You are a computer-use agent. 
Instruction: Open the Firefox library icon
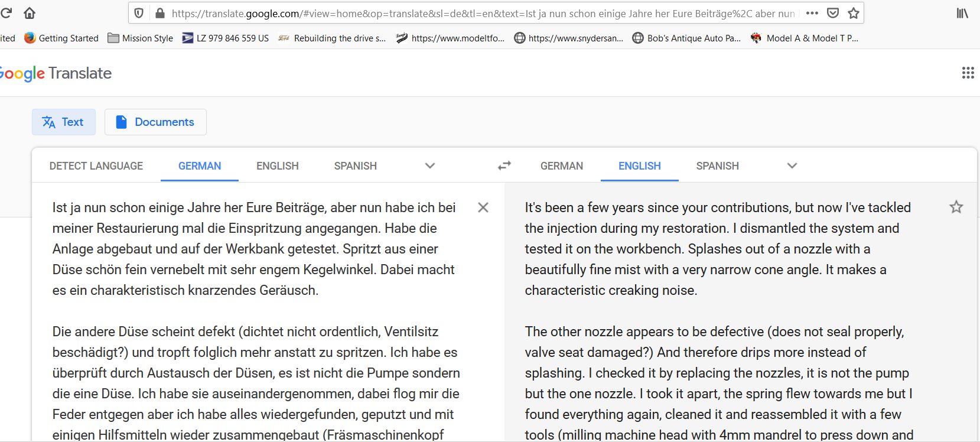[x=962, y=13]
